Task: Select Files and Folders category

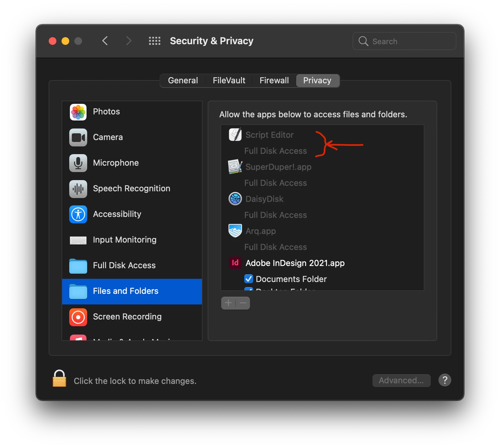Action: [132, 291]
